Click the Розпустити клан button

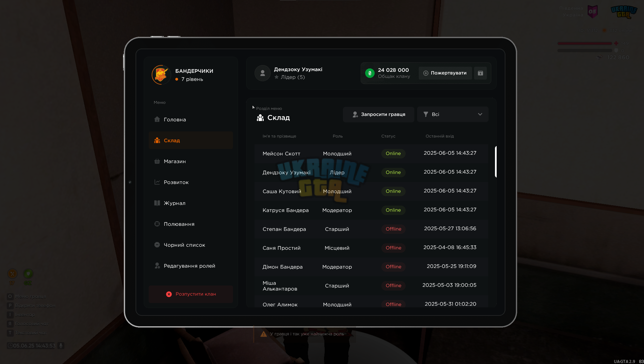(x=191, y=294)
